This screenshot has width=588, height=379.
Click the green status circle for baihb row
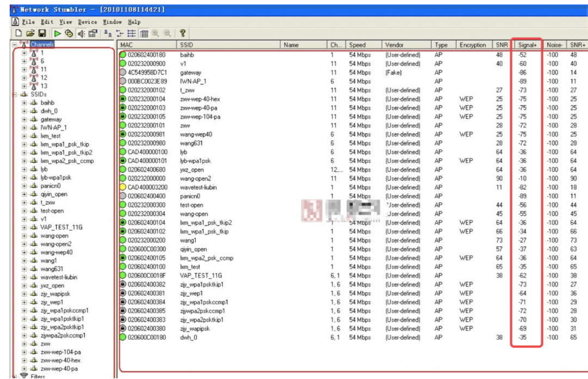tap(122, 55)
